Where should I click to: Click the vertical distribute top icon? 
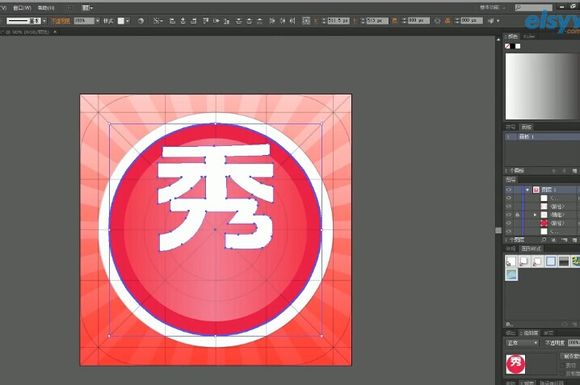239,21
